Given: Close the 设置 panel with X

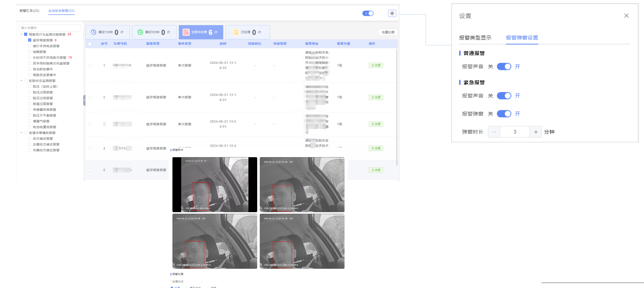Looking at the screenshot, I should pyautogui.click(x=626, y=16).
